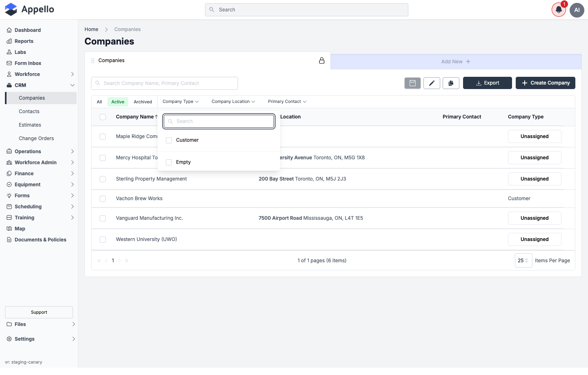The image size is (588, 375).
Task: Expand the Finance sidebar section
Action: coord(72,174)
